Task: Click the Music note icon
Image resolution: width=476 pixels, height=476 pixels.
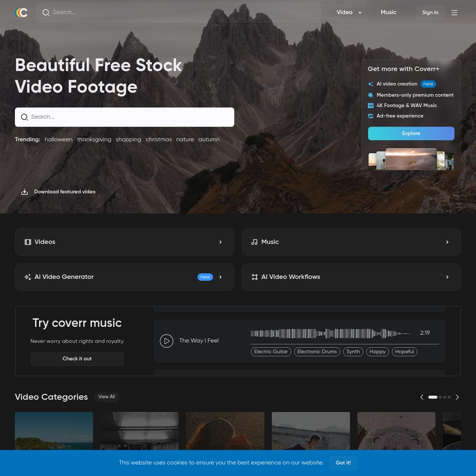Action: (x=254, y=242)
